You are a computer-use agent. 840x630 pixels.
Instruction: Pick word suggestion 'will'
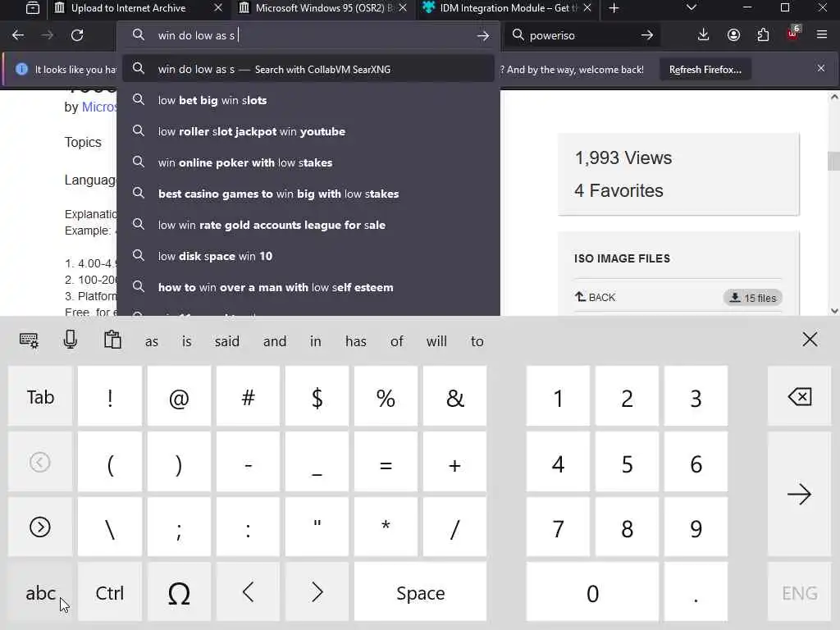pos(436,341)
